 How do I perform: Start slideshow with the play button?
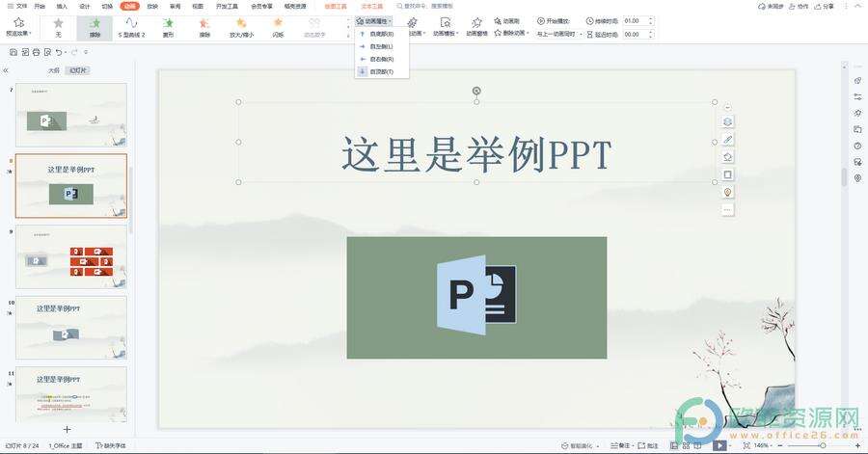(x=719, y=445)
